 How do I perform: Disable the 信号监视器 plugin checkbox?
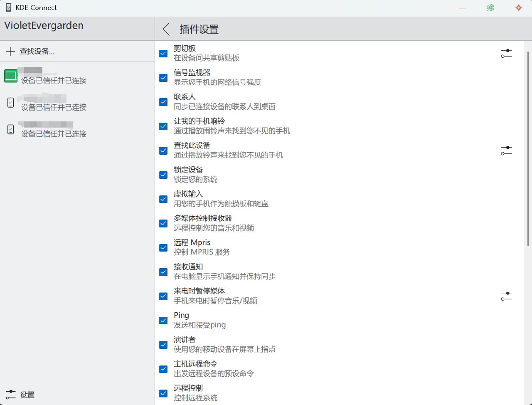pos(164,78)
